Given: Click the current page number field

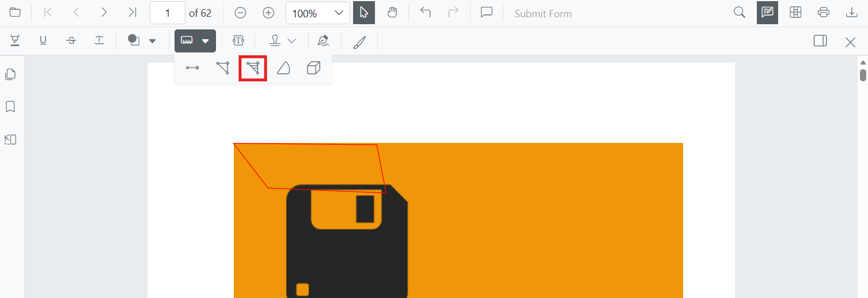Looking at the screenshot, I should coord(168,13).
